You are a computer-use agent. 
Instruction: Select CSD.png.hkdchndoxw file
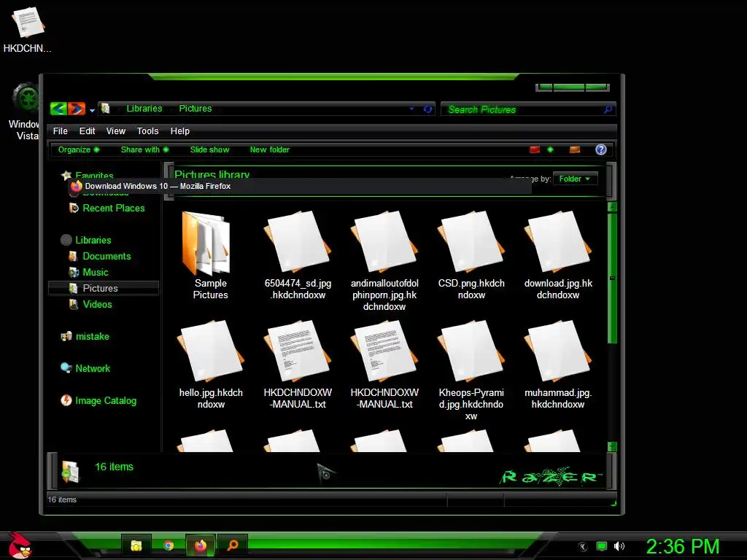tap(471, 256)
